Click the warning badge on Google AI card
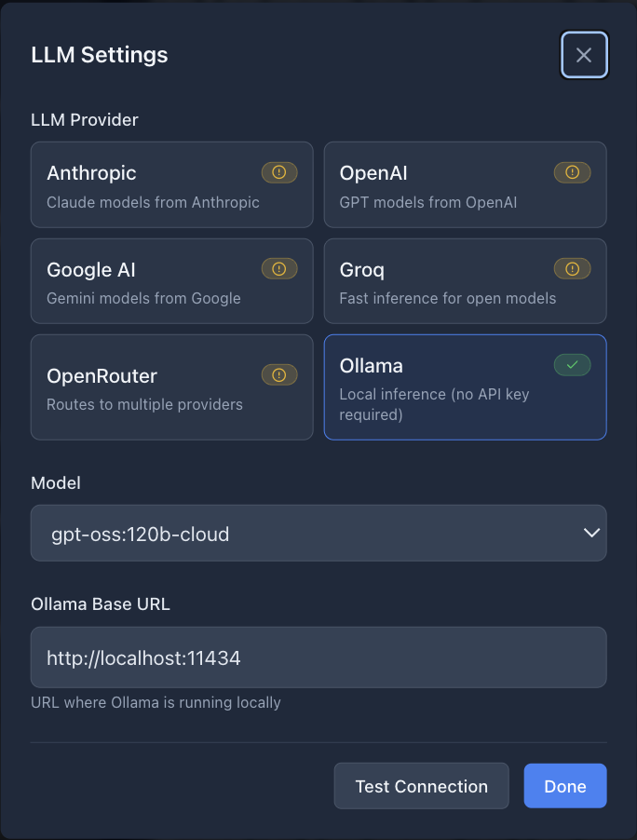 (279, 269)
